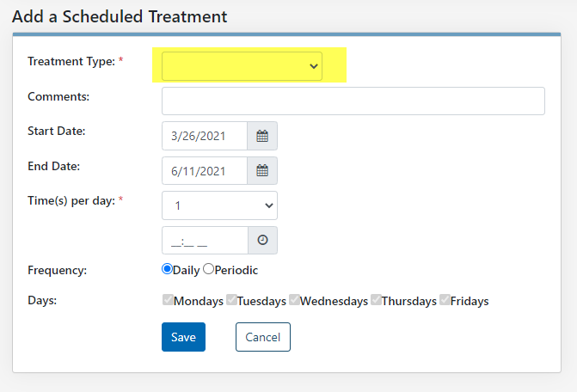577x392 pixels.
Task: Open the End Date calendar picker
Action: pos(262,170)
